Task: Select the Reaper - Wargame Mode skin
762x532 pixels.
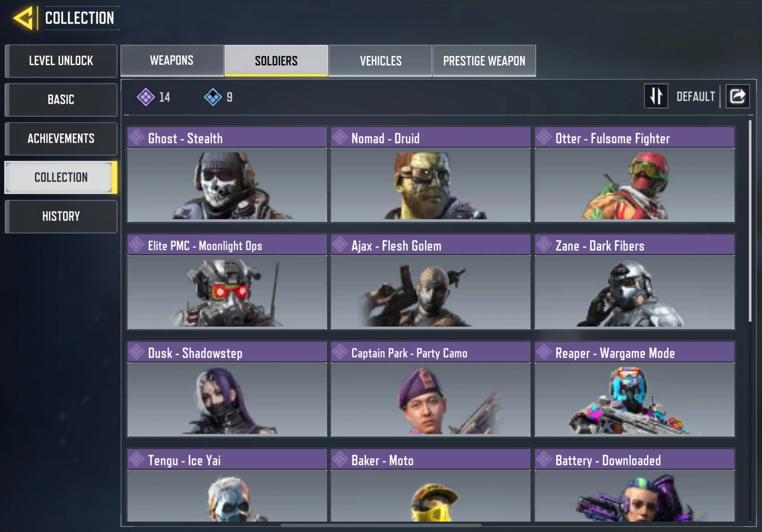Action: [635, 389]
